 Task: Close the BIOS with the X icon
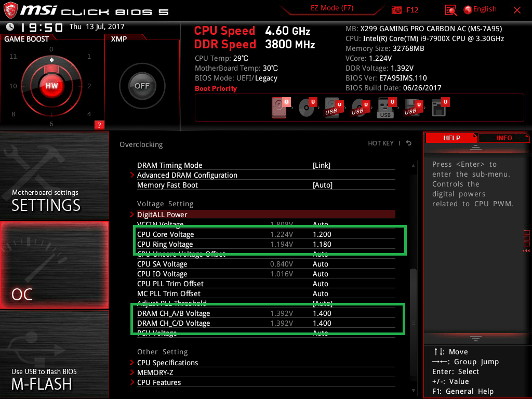pos(517,10)
